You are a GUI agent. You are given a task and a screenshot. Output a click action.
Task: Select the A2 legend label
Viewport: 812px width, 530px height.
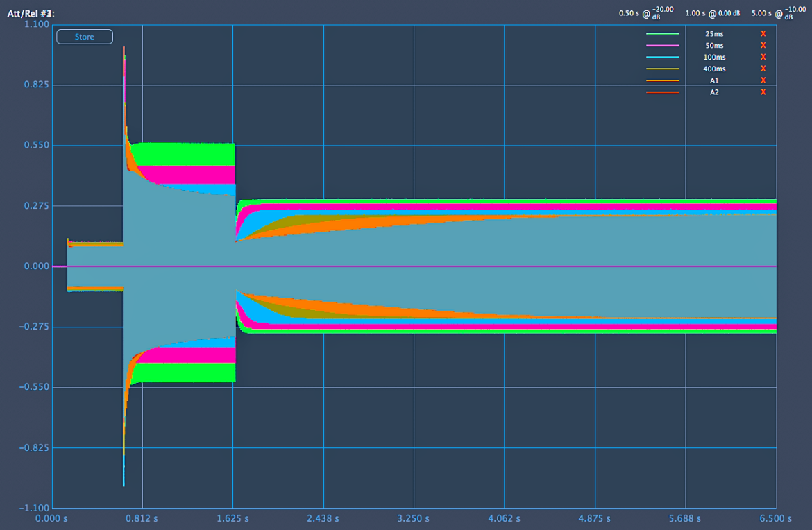coord(714,92)
